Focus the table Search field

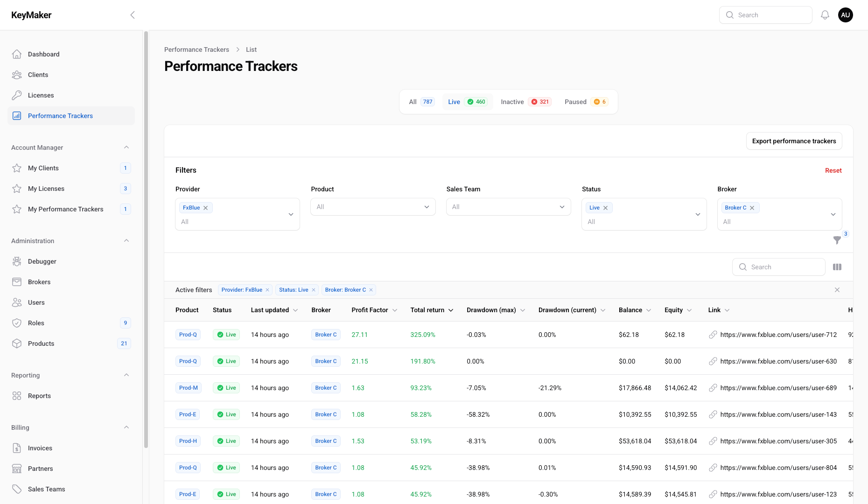pos(778,267)
